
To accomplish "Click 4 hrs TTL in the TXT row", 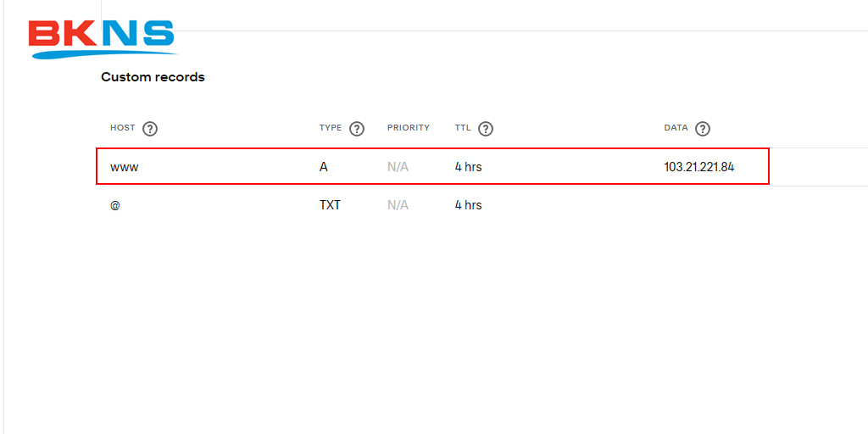I will pyautogui.click(x=468, y=205).
